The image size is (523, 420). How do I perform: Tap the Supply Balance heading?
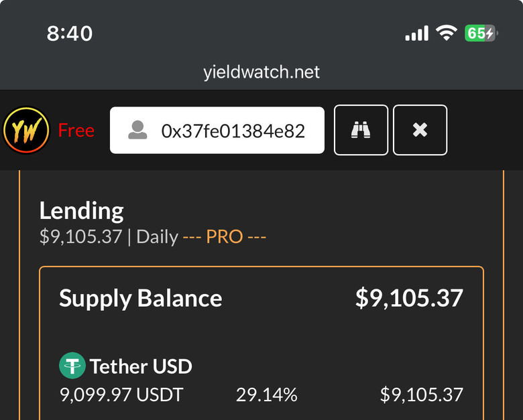140,298
